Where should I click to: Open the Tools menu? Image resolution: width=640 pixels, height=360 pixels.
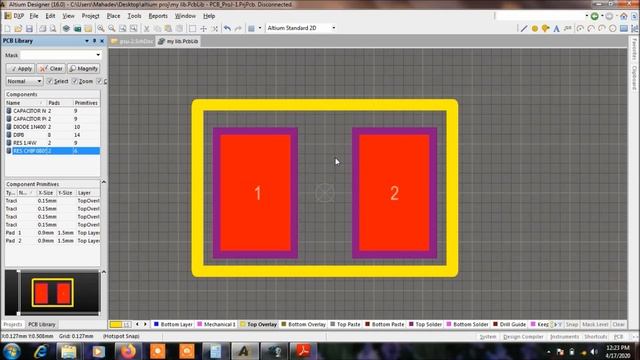pos(134,16)
